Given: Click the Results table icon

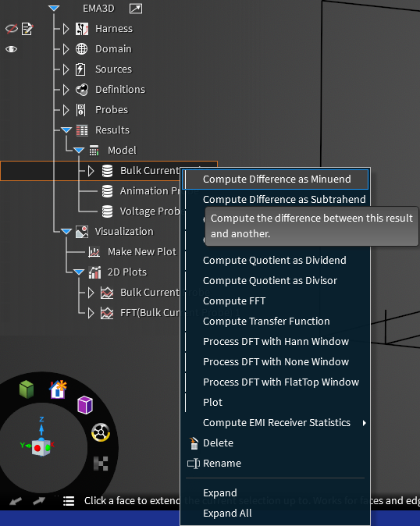Looking at the screenshot, I should coord(82,130).
